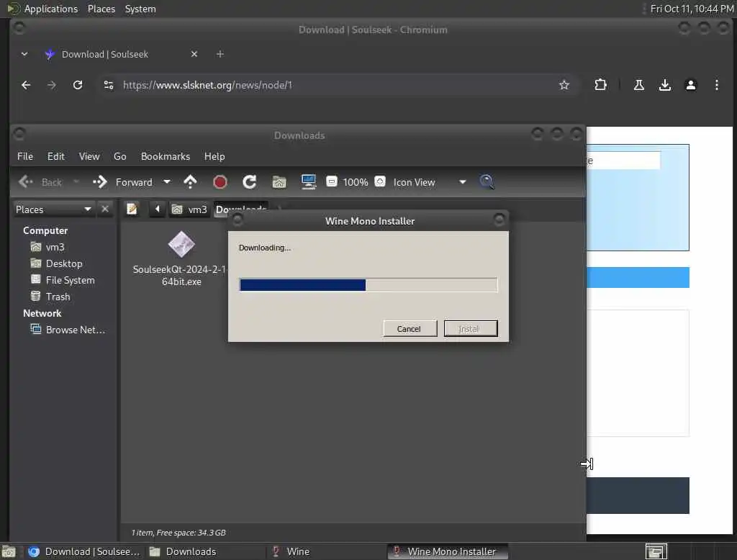Expand the Places sidebar selector dropdown
This screenshot has height=560, width=737.
(53, 209)
